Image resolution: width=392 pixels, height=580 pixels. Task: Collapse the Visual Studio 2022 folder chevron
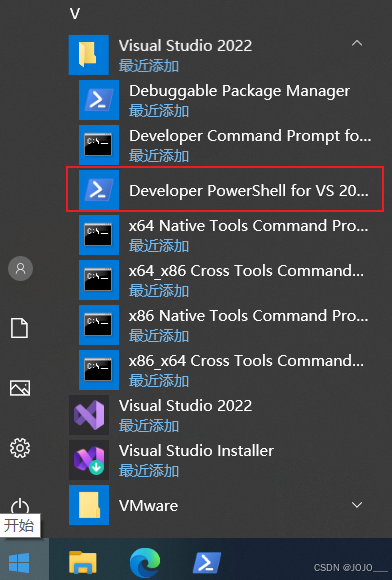coord(357,44)
